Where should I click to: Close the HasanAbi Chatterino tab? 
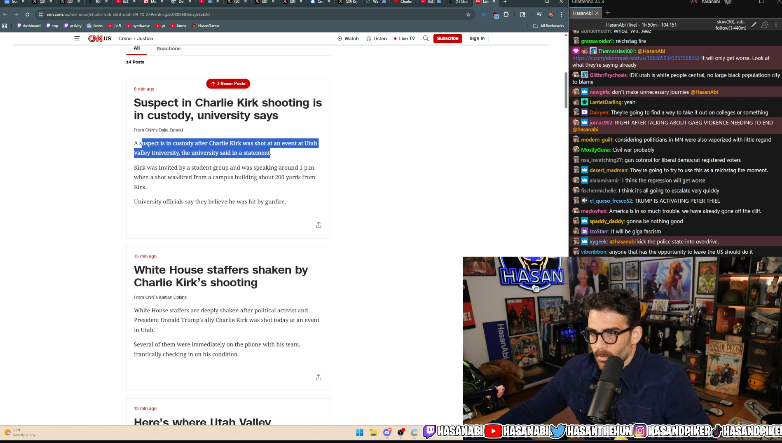[x=596, y=13]
